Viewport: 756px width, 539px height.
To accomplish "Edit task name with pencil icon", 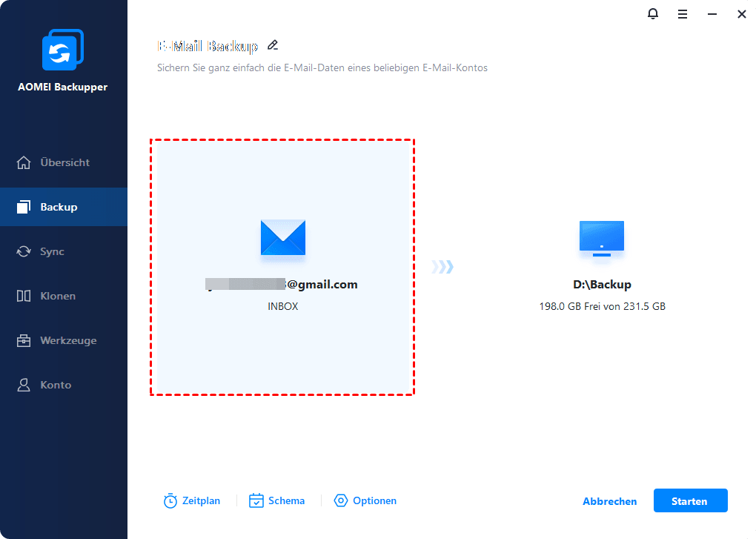I will click(x=273, y=45).
